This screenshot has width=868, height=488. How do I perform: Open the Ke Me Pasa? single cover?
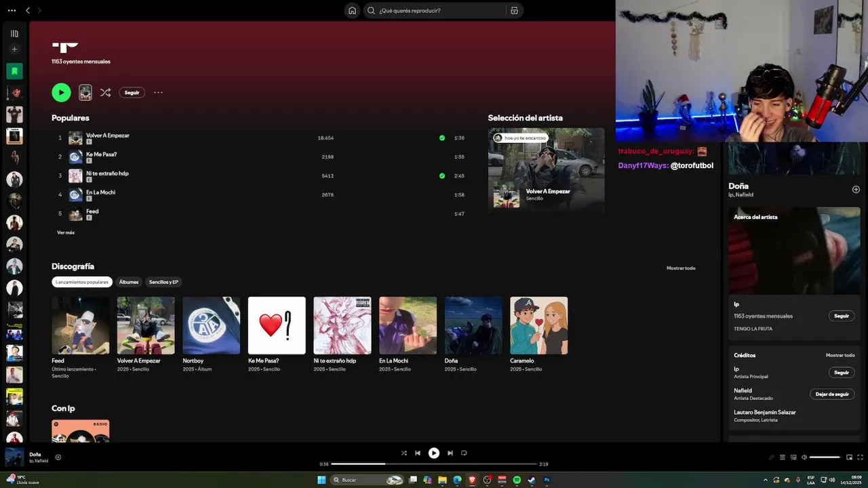277,325
